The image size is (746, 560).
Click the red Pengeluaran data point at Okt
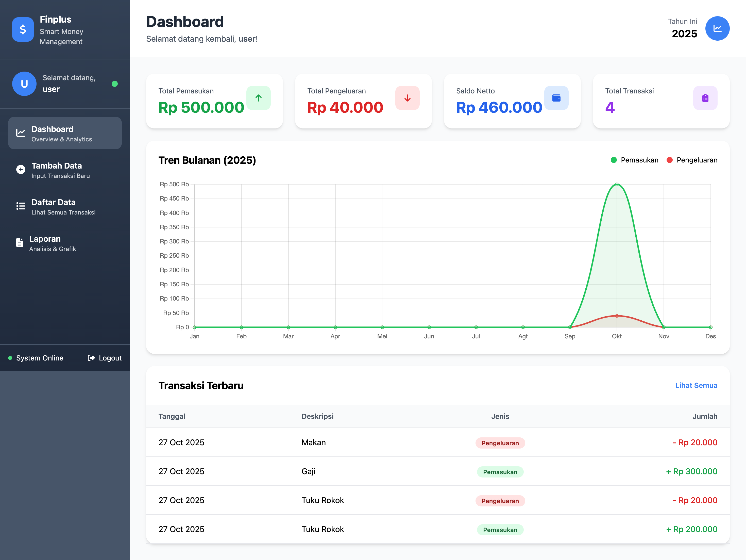(617, 316)
